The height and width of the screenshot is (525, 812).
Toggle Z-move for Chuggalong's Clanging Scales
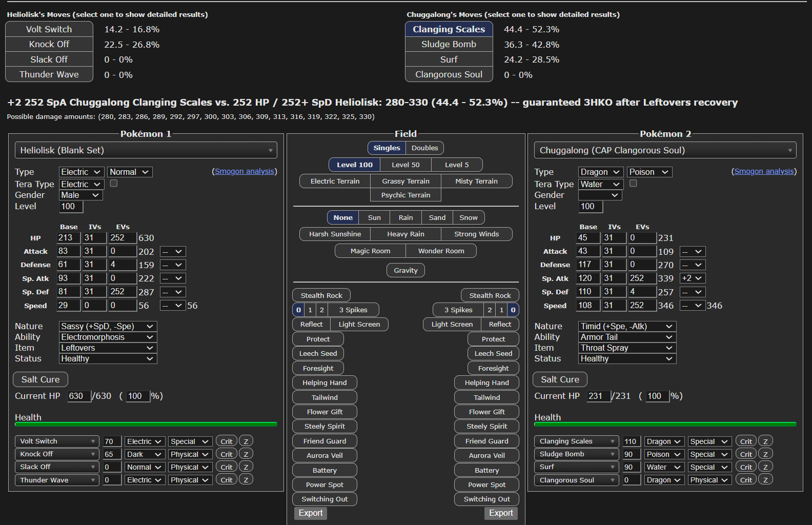click(765, 441)
